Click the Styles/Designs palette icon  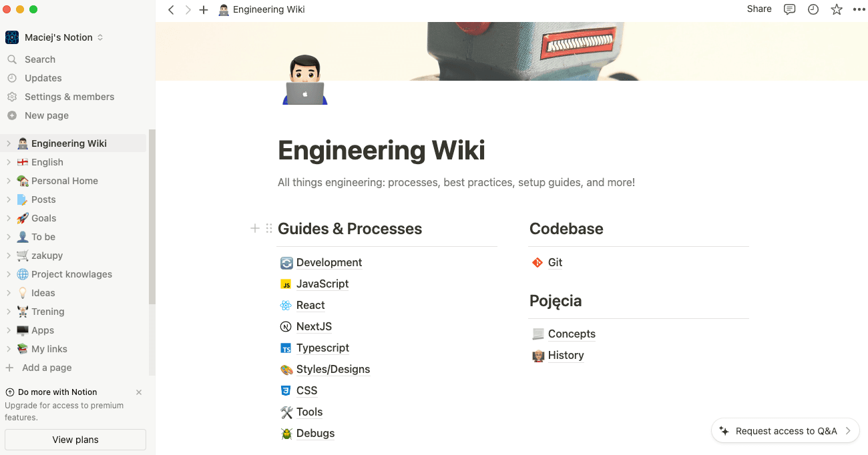pyautogui.click(x=286, y=370)
